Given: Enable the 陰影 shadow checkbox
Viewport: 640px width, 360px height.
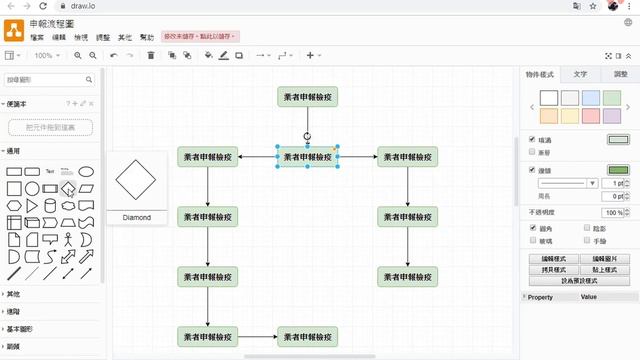Looking at the screenshot, I should pos(587,228).
